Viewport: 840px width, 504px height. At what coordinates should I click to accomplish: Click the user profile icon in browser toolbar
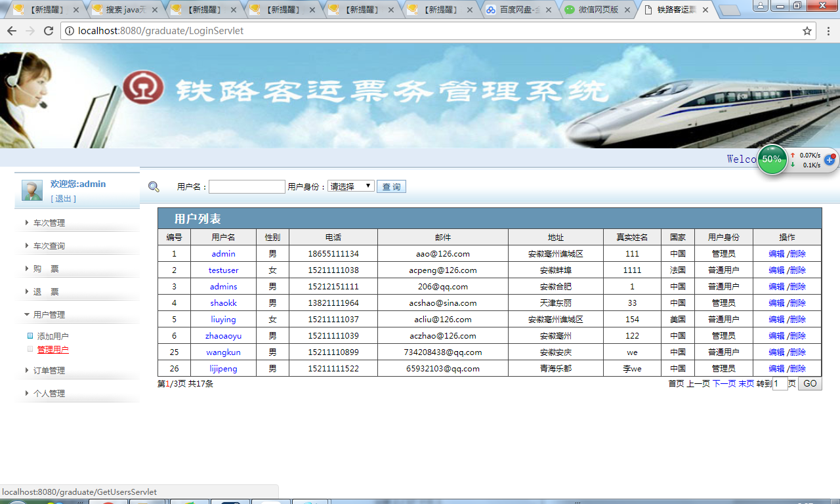click(761, 6)
